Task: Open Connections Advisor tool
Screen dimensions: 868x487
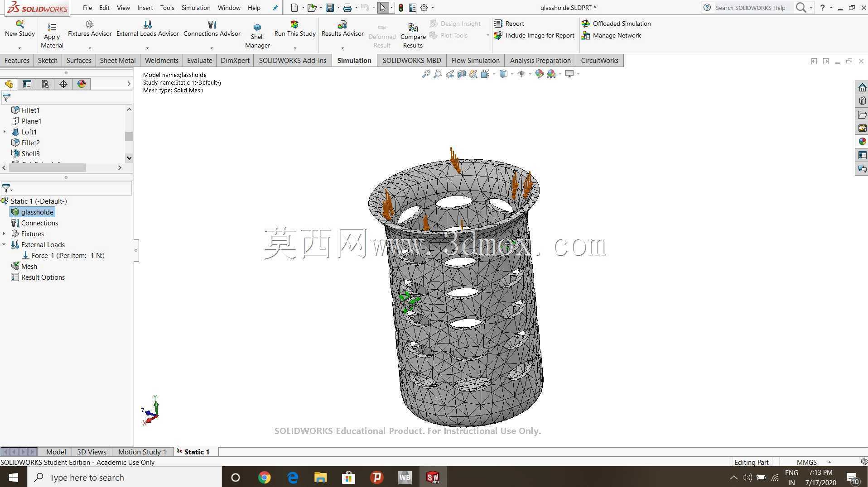Action: (x=212, y=29)
